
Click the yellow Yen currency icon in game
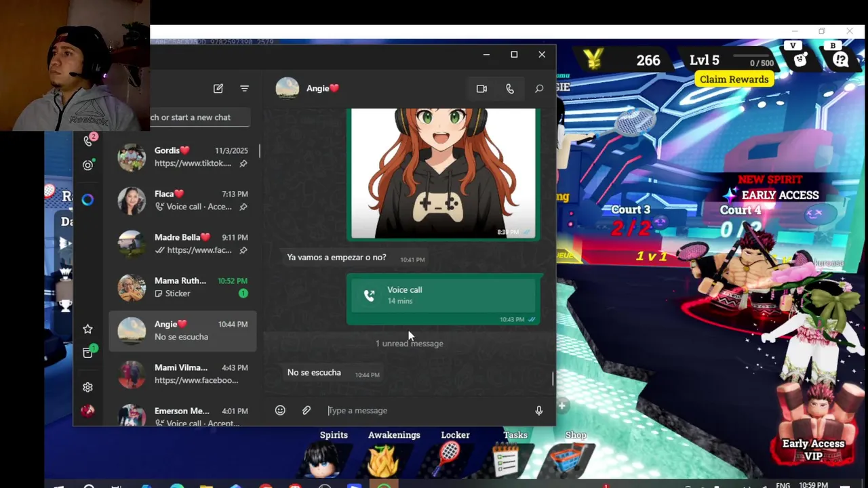tap(593, 58)
